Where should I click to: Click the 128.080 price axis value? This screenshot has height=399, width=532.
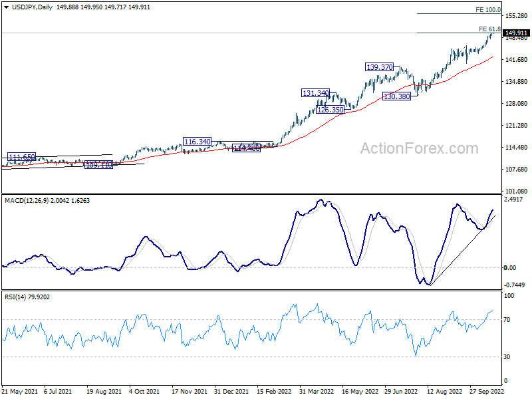click(x=516, y=104)
